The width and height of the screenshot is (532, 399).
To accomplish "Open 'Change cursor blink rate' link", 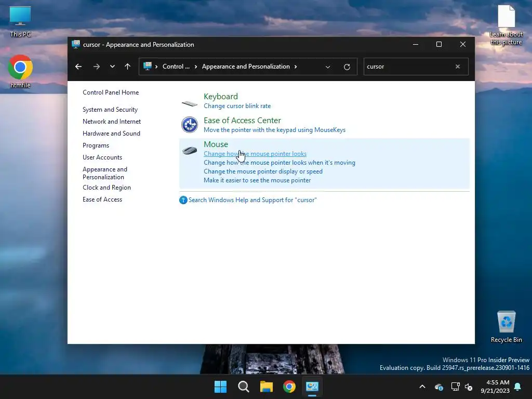I will coord(237,106).
